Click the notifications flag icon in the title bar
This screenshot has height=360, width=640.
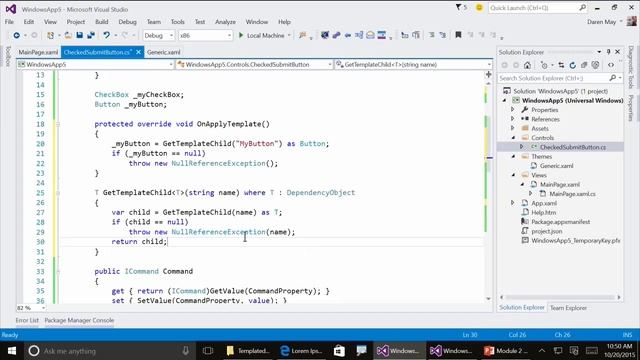coord(458,7)
